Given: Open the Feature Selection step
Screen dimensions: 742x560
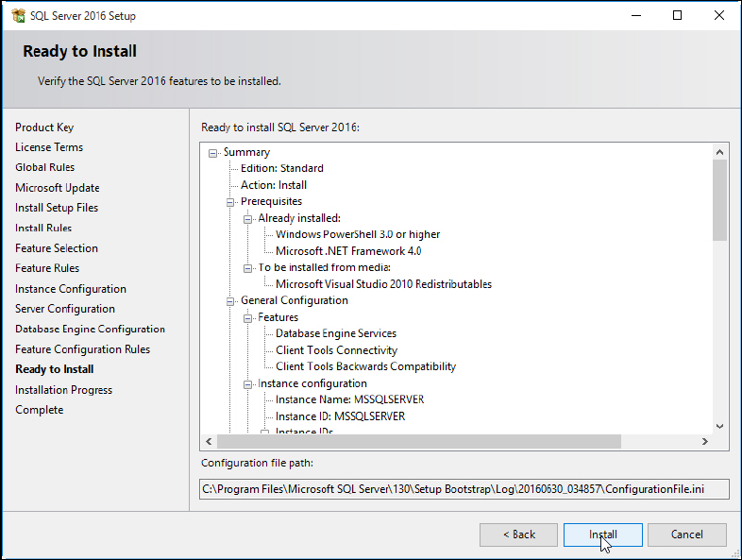Looking at the screenshot, I should point(57,248).
